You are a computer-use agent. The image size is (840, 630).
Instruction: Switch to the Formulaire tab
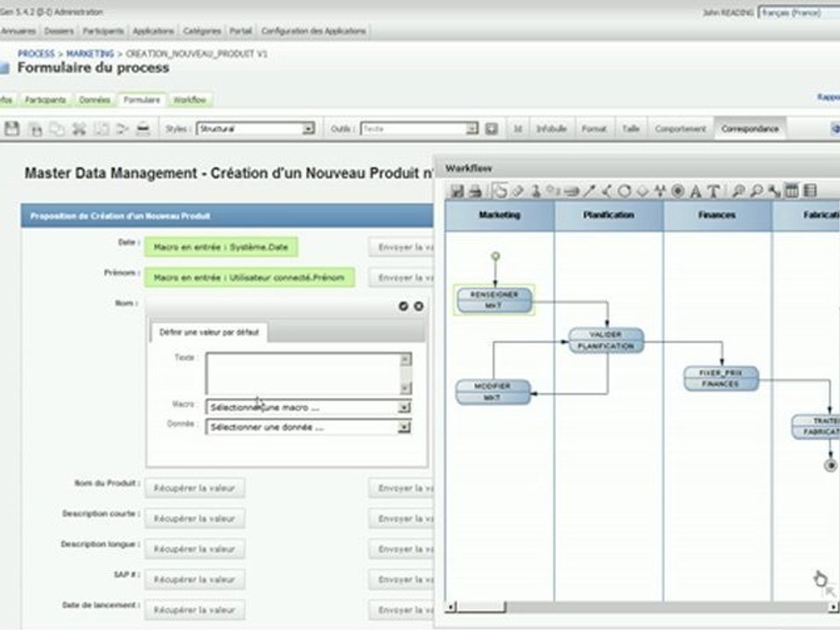pyautogui.click(x=142, y=100)
